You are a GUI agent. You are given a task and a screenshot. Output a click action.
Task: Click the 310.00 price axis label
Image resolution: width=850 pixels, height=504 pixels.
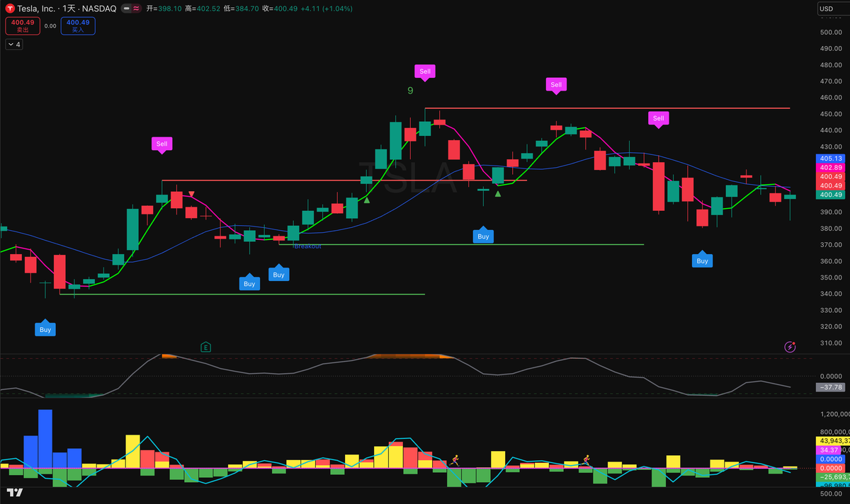pyautogui.click(x=831, y=343)
